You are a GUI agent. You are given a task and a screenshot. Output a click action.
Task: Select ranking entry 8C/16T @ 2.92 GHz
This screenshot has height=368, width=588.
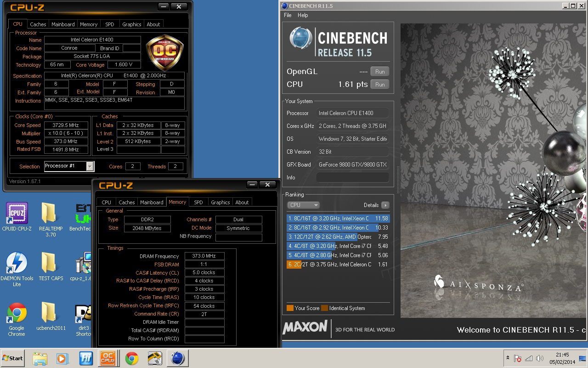click(x=338, y=228)
